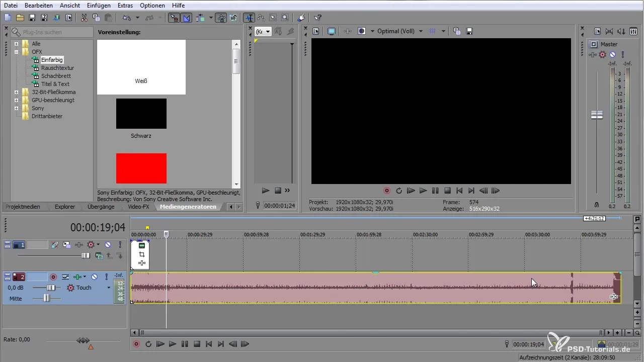This screenshot has height=362, width=644.
Task: Click audio track 2 volume slider handle
Action: (51, 288)
